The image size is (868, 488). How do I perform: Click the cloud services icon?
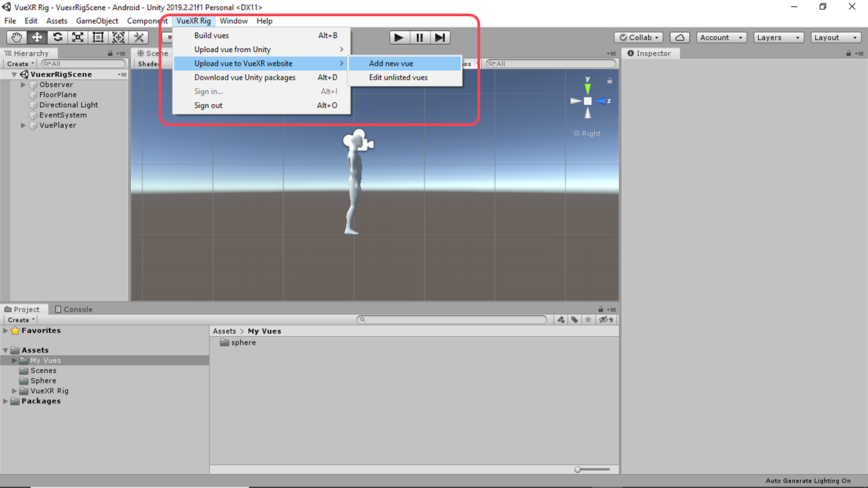(679, 38)
